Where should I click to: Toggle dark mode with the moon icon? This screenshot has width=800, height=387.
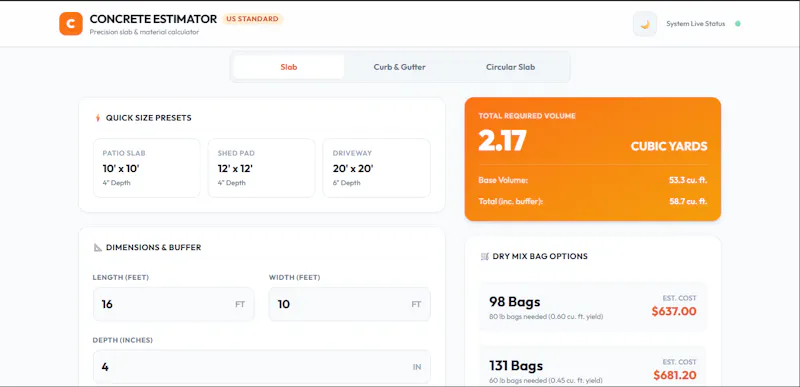645,24
